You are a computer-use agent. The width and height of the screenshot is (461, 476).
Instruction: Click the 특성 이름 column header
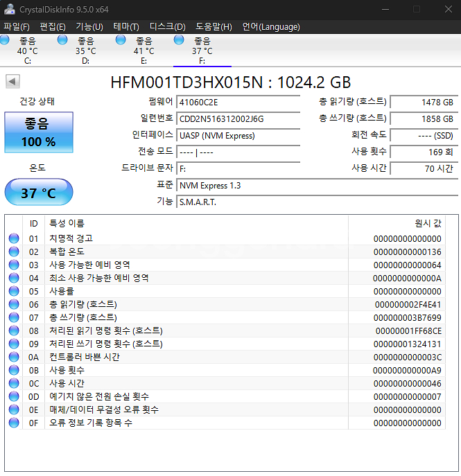click(x=196, y=223)
